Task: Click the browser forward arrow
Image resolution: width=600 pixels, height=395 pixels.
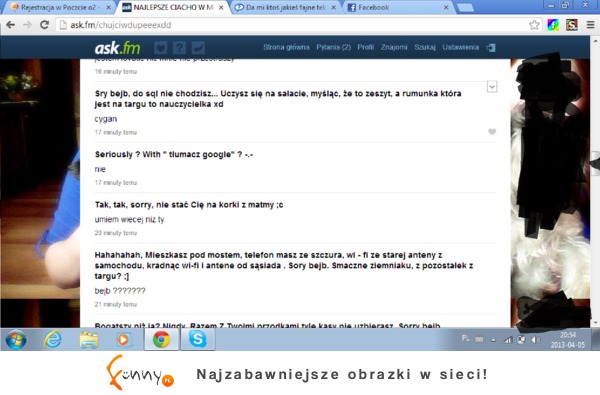Action: pos(27,25)
